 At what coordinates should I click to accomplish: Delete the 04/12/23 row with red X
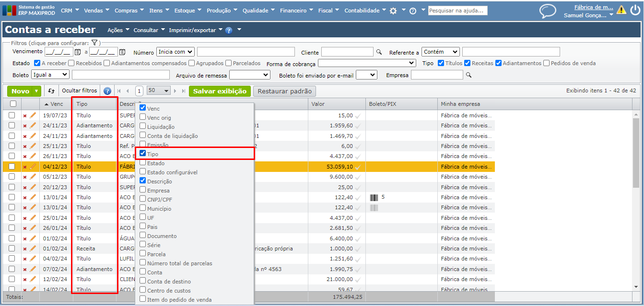[x=25, y=167]
